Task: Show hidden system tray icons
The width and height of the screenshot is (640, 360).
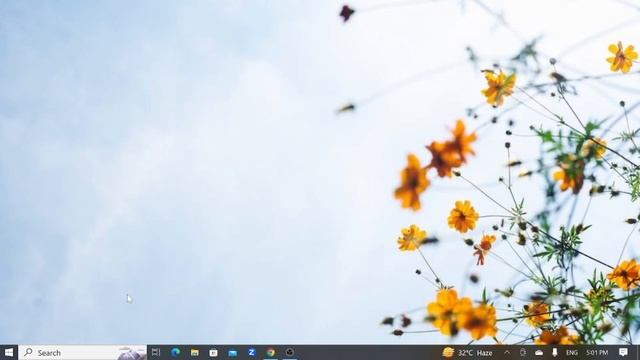Action: (x=507, y=352)
